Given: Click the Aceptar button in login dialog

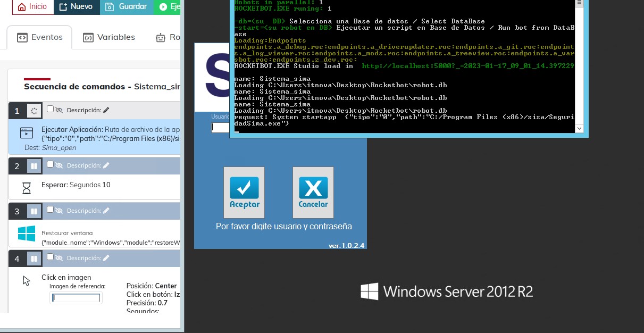Looking at the screenshot, I should click(x=244, y=192).
